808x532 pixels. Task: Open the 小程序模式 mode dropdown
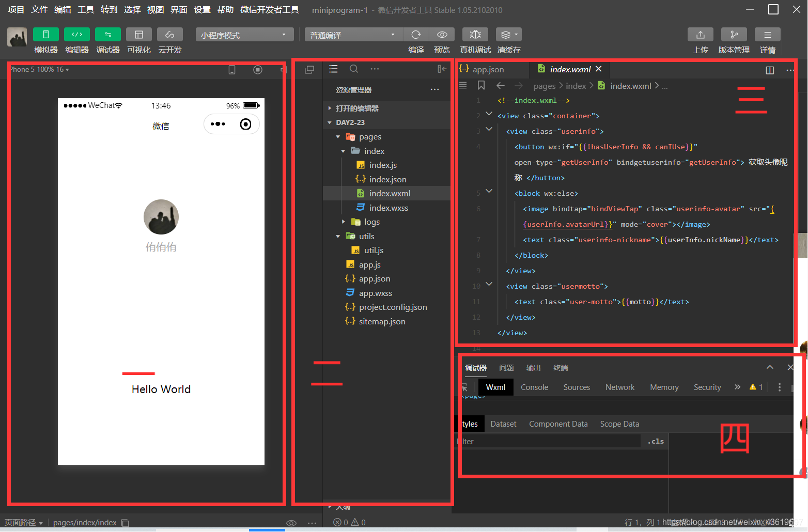[244, 35]
